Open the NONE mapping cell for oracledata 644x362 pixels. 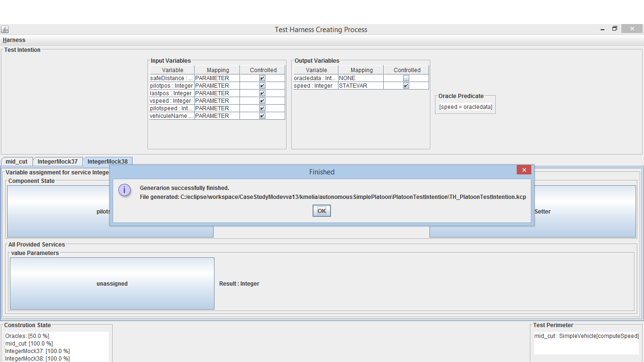coord(361,78)
